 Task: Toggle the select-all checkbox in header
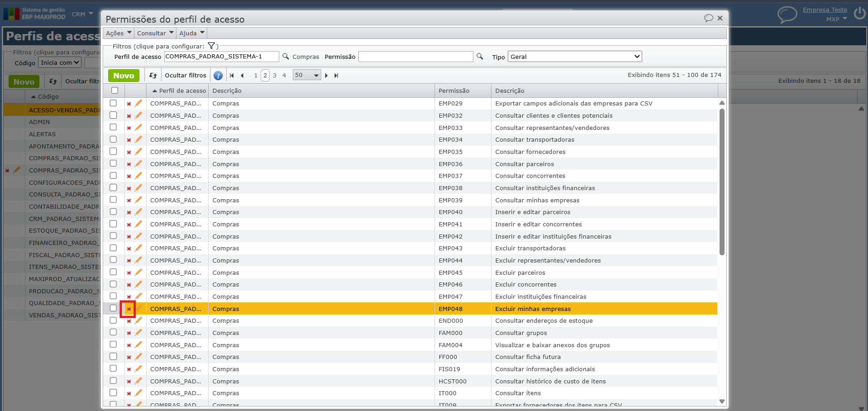pos(115,91)
